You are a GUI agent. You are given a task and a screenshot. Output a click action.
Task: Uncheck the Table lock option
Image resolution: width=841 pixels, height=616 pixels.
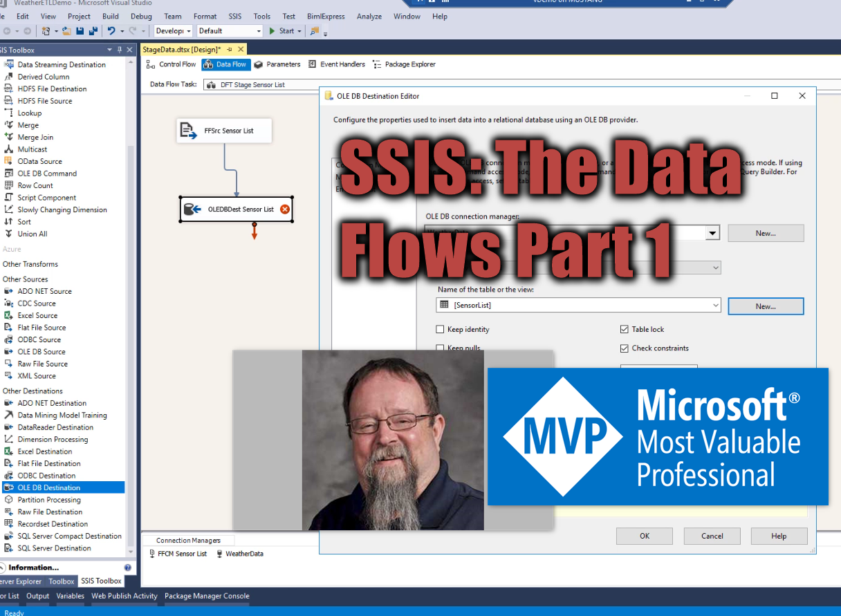pyautogui.click(x=625, y=330)
